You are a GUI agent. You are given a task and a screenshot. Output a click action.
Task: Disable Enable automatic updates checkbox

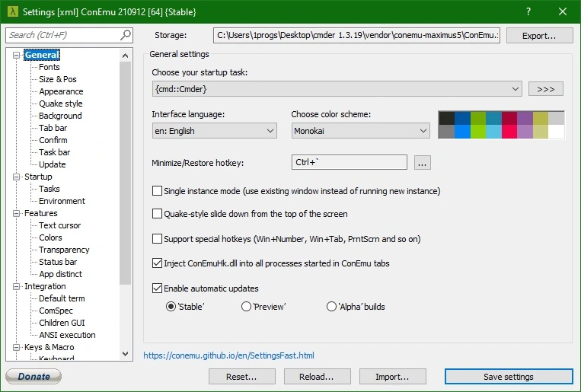tap(157, 288)
